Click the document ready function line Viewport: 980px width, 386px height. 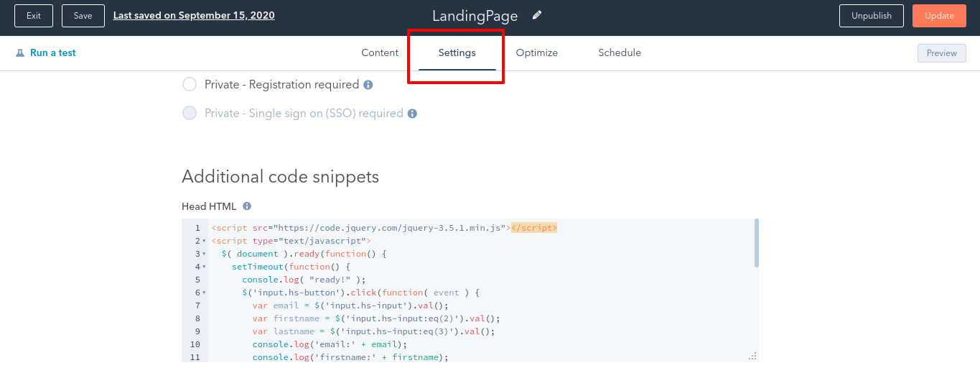tap(304, 254)
